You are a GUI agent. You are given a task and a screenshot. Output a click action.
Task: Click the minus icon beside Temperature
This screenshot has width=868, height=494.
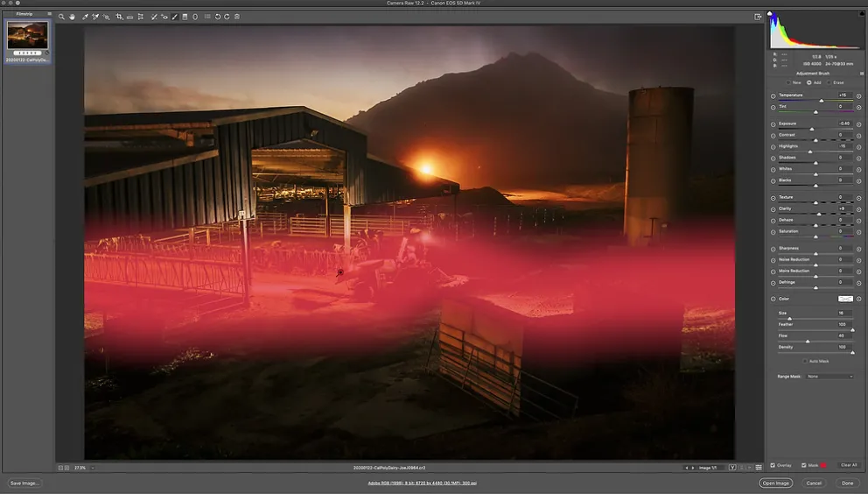[773, 96]
